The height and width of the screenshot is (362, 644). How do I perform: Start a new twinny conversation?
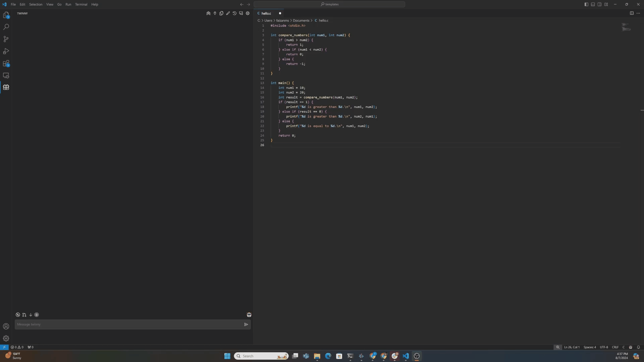pyautogui.click(x=241, y=13)
